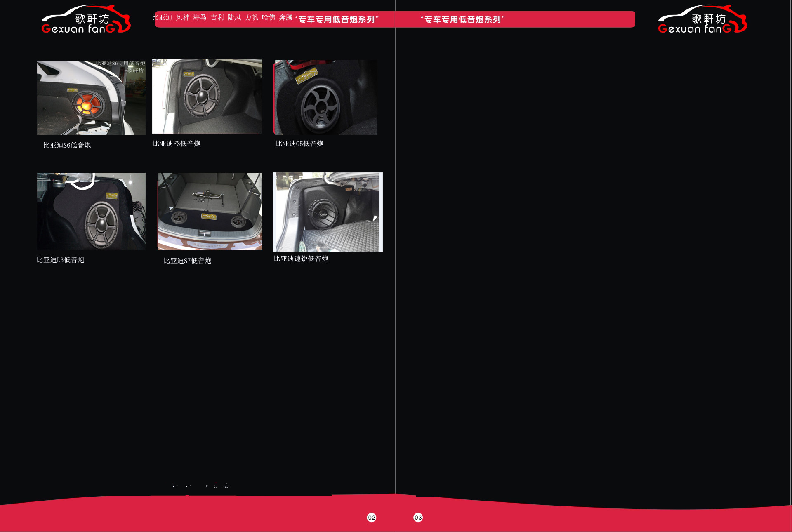Open the 比亚迪S6低音炮 product photo
Image resolution: width=792 pixels, height=532 pixels.
91,98
